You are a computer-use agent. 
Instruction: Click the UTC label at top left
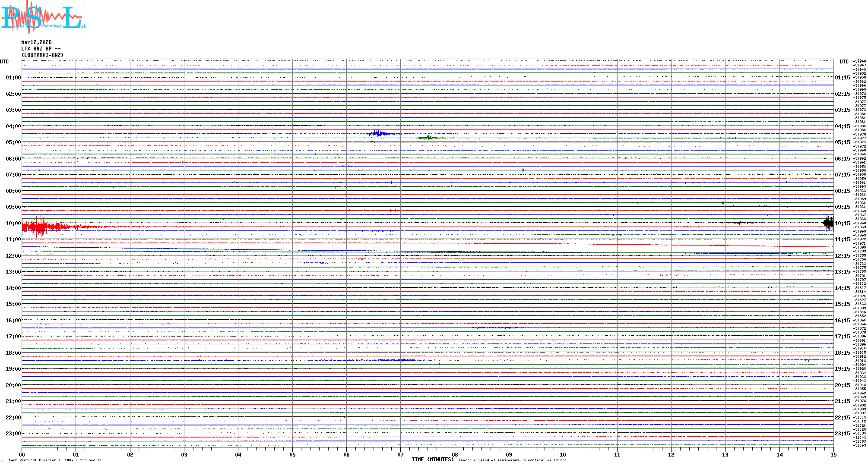(4, 62)
